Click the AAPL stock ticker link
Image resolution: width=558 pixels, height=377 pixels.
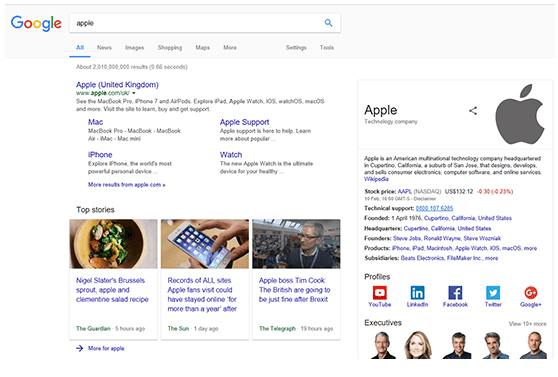click(x=405, y=192)
